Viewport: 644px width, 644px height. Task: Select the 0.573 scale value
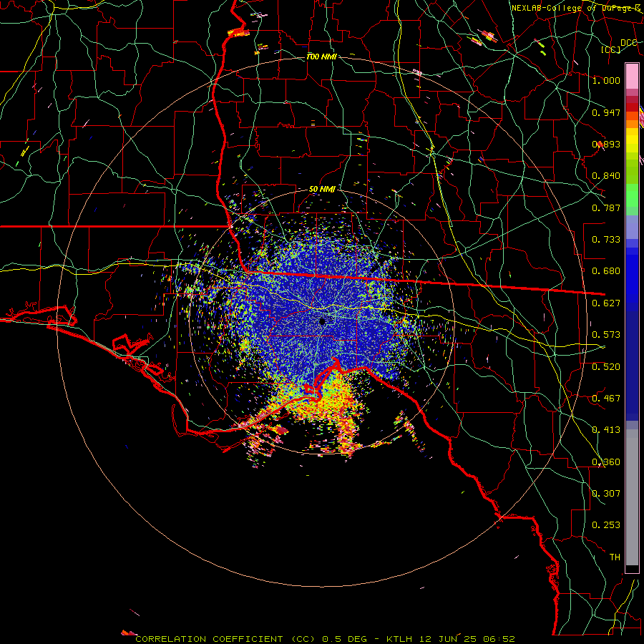pos(606,335)
